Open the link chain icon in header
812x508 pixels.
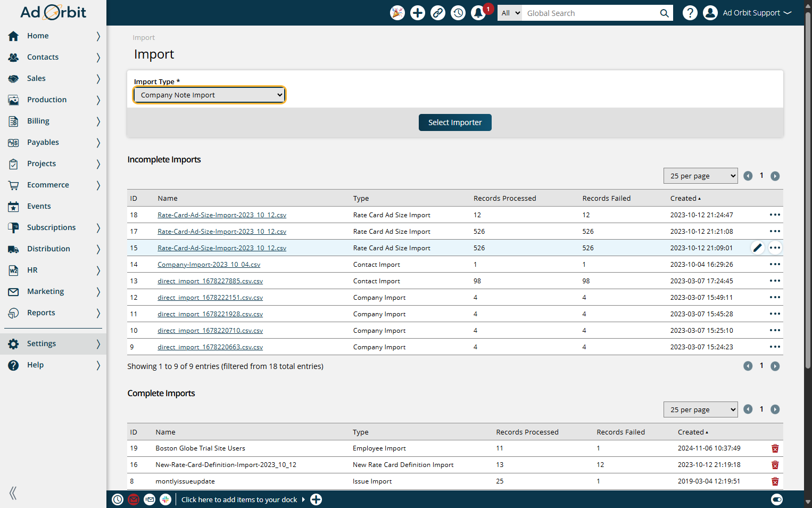point(438,13)
